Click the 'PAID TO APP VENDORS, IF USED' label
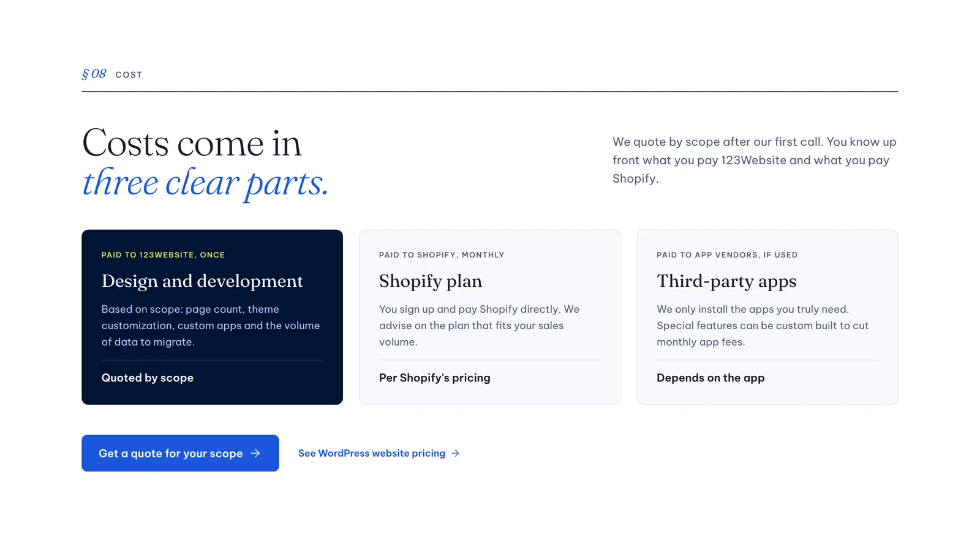Image resolution: width=980 pixels, height=537 pixels. tap(727, 255)
